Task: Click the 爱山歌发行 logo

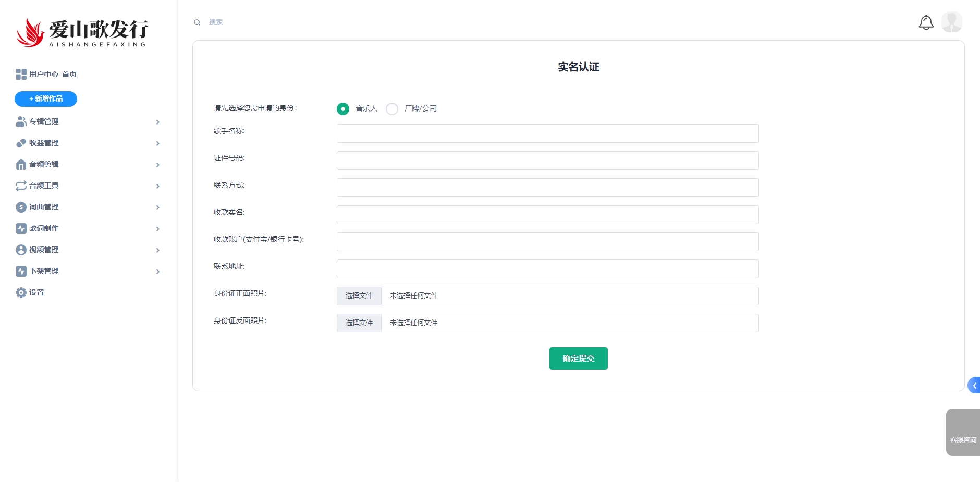Action: click(82, 33)
